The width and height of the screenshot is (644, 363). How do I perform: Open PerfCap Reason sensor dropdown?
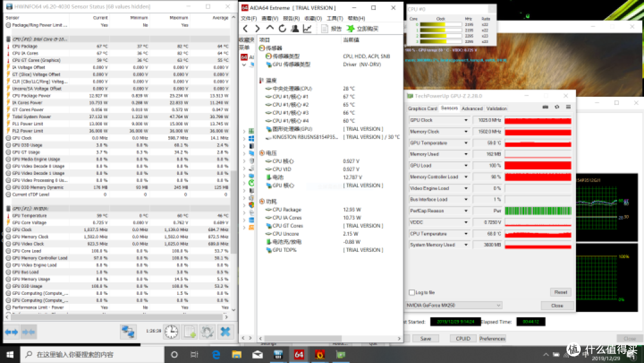point(466,211)
